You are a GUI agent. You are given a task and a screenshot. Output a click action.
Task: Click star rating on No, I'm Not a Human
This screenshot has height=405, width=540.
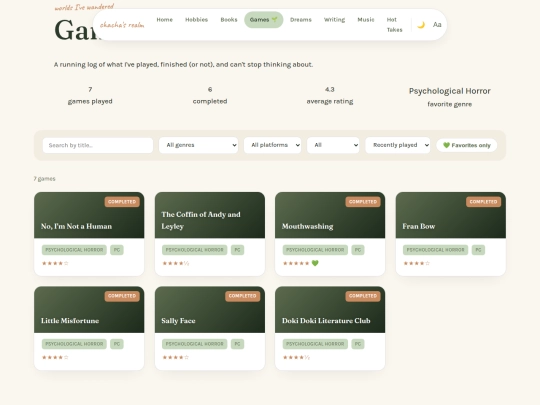point(55,263)
